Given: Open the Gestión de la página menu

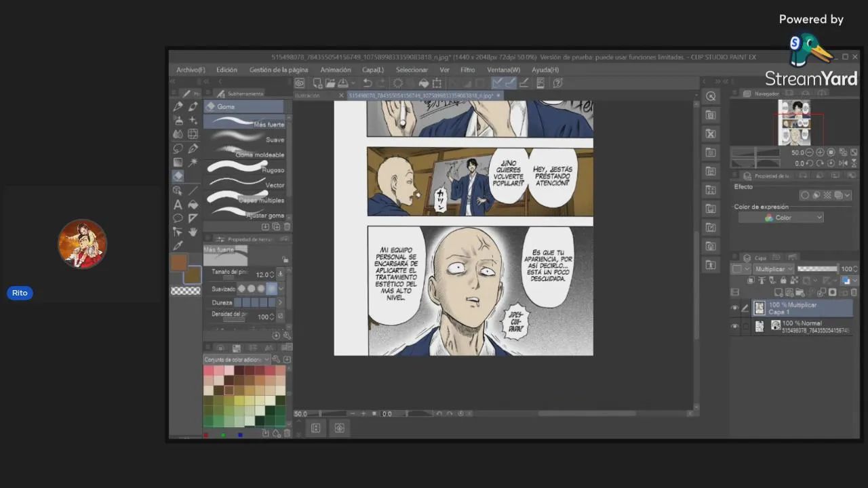Looking at the screenshot, I should coord(279,70).
